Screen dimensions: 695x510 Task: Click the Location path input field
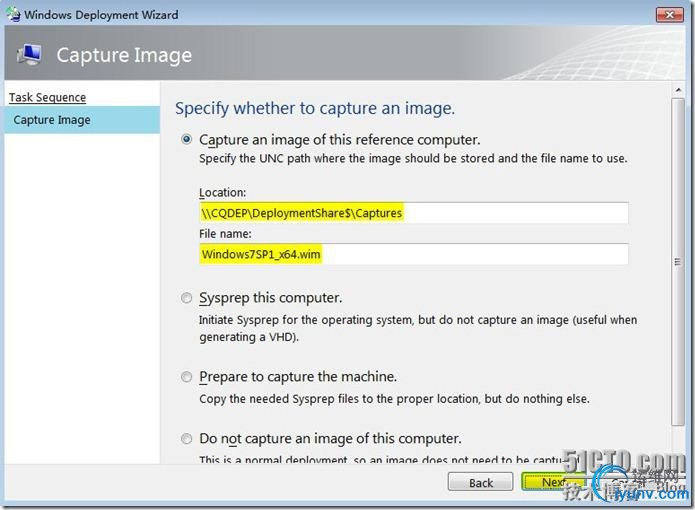click(414, 213)
